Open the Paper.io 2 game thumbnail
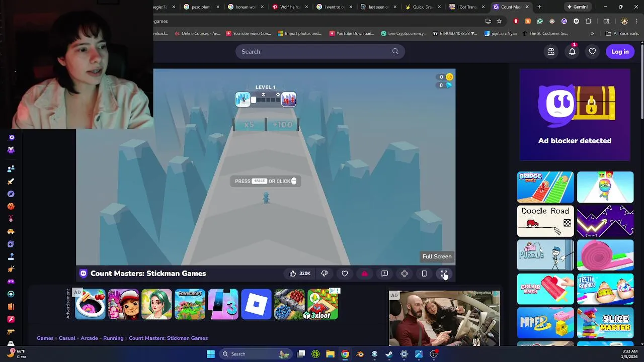This screenshot has width=644, height=362. pos(545,323)
